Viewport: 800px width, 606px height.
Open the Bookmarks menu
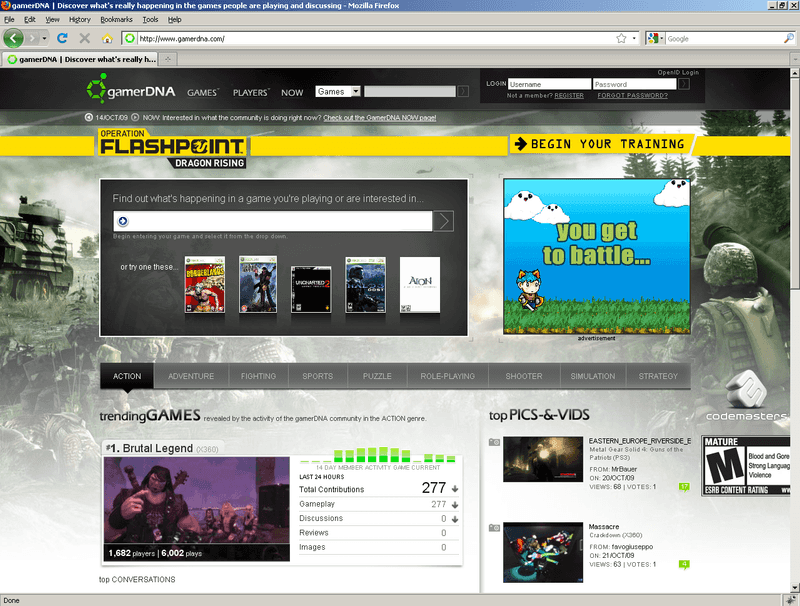(x=116, y=19)
